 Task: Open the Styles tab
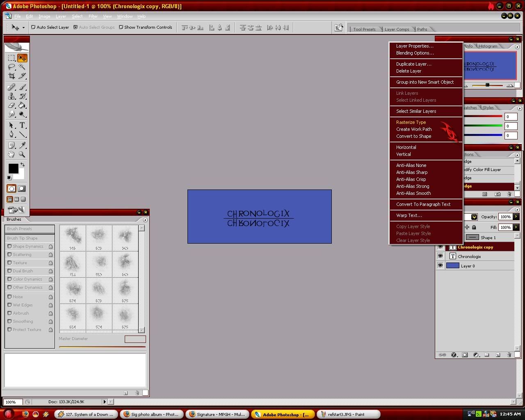pyautogui.click(x=488, y=108)
